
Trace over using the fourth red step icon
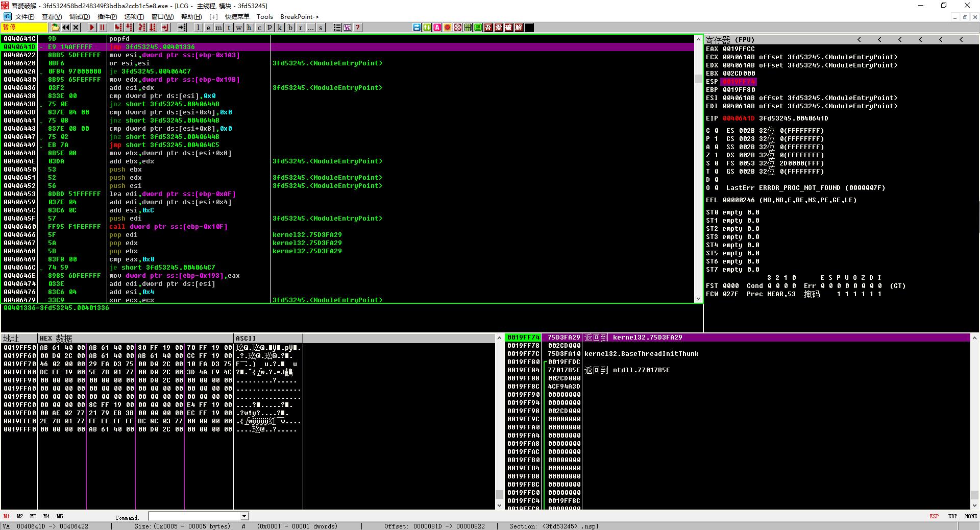pos(152,28)
